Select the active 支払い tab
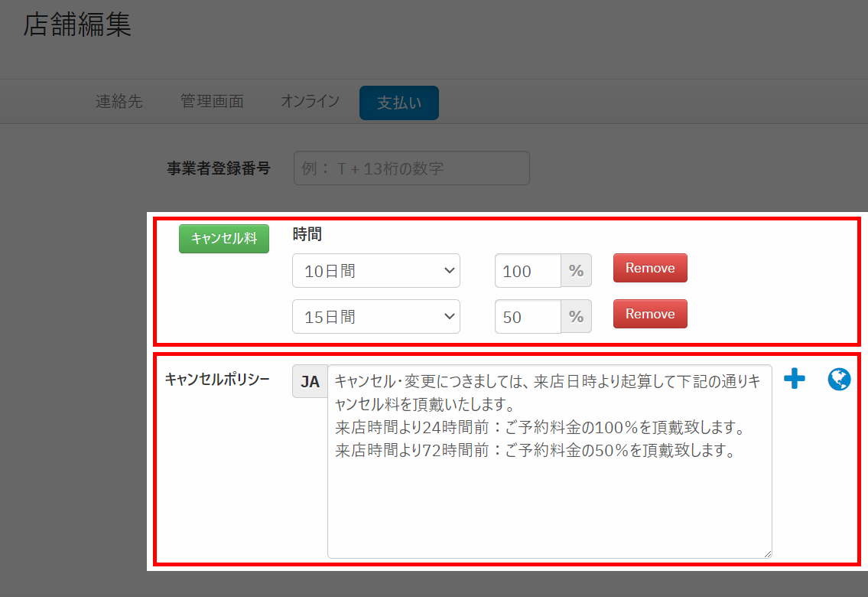 [x=398, y=103]
